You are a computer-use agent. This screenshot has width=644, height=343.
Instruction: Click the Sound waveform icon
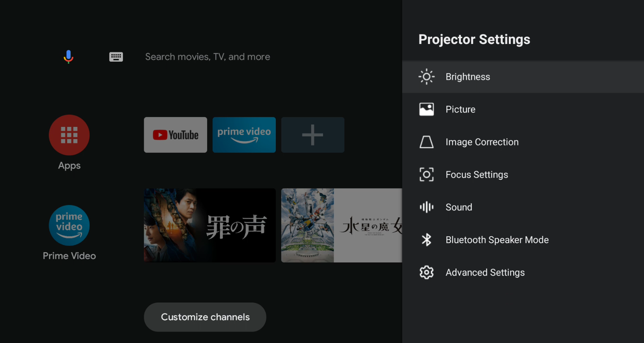[426, 207]
